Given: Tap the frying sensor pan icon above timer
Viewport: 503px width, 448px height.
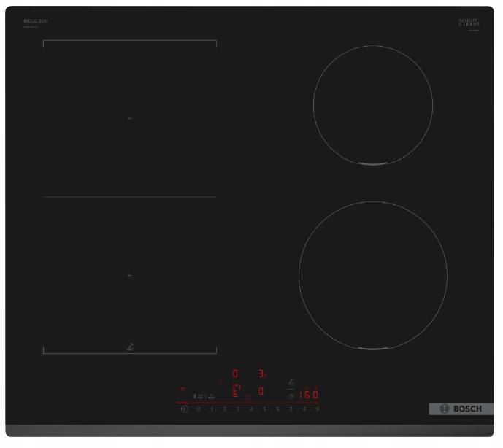Looking at the screenshot, I should (x=291, y=382).
